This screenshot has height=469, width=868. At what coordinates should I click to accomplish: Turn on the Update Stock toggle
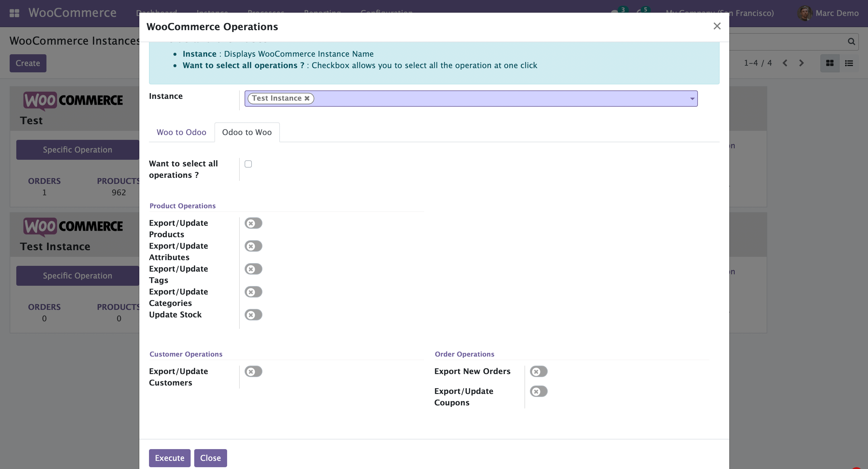coord(253,315)
